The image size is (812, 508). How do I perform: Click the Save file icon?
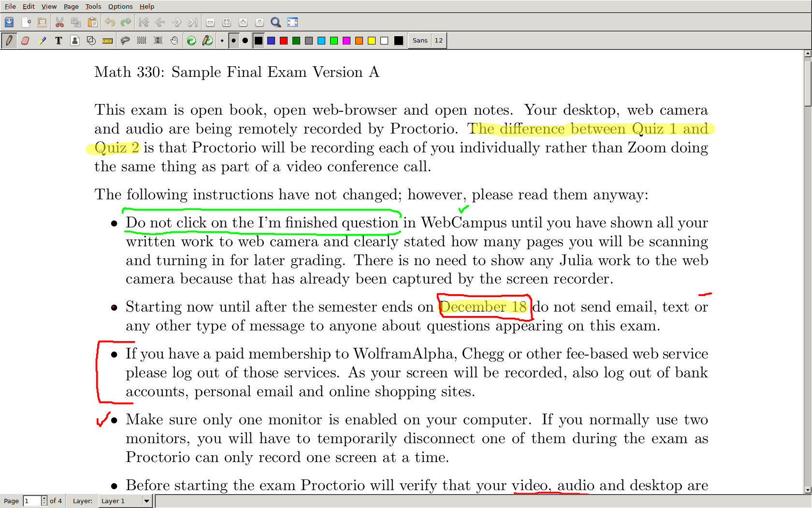9,22
